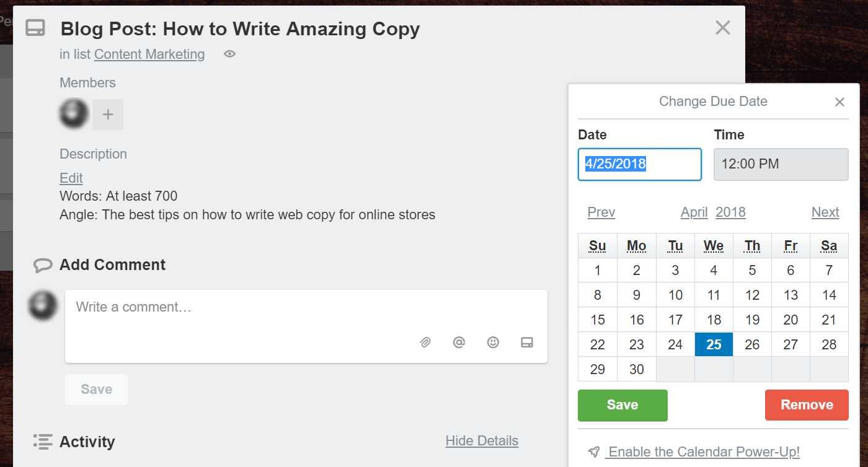The width and height of the screenshot is (868, 467).
Task: Click the add card icon in comment box
Action: [527, 342]
